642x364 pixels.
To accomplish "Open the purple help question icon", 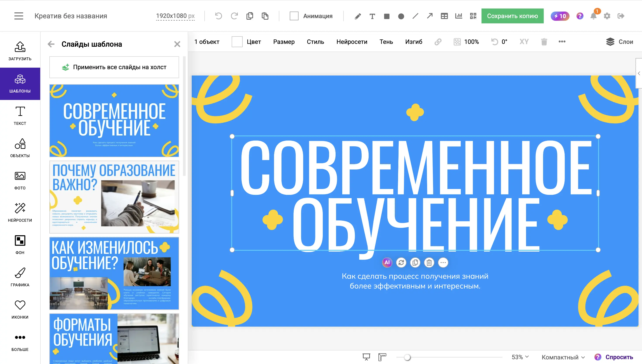I will click(x=580, y=16).
